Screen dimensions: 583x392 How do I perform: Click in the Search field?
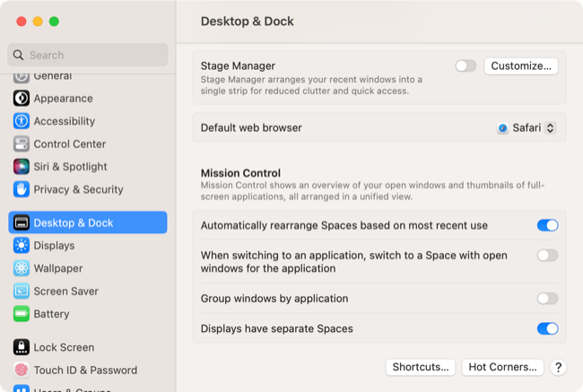point(88,55)
